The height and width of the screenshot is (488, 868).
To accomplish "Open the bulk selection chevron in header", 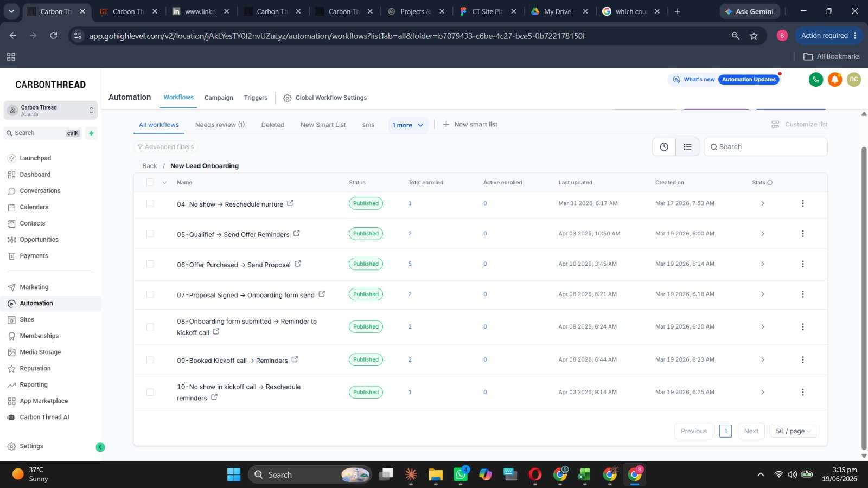I will point(164,183).
